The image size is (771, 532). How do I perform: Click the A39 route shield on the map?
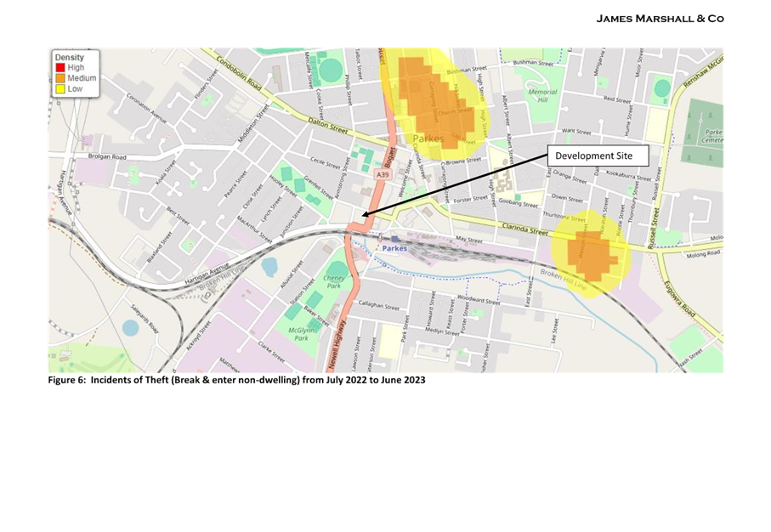coord(382,175)
